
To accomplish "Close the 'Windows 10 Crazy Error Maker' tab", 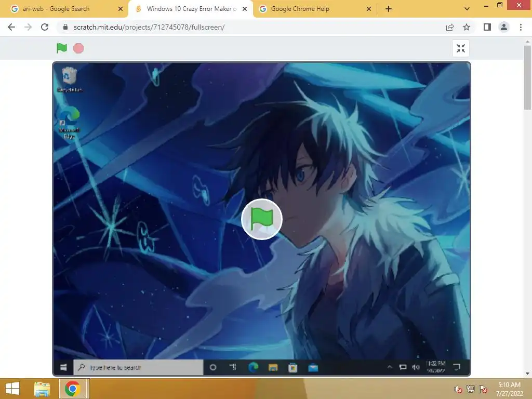I will tap(245, 9).
